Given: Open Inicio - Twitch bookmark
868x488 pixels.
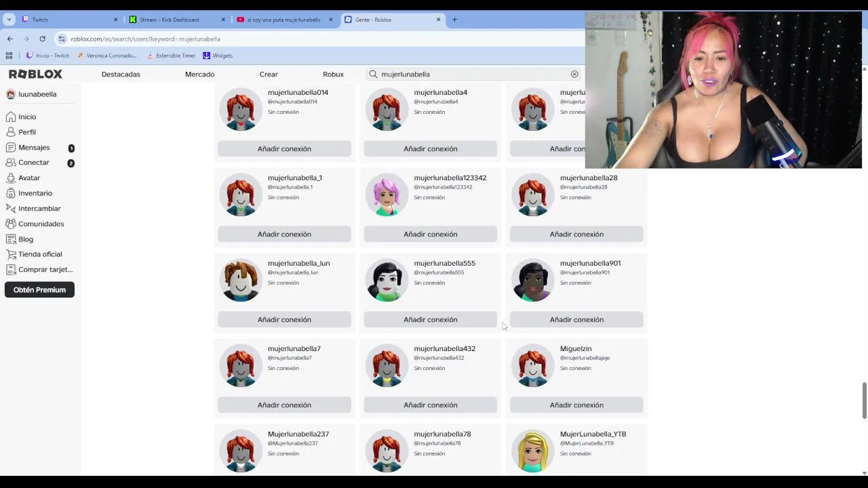Looking at the screenshot, I should (x=47, y=56).
